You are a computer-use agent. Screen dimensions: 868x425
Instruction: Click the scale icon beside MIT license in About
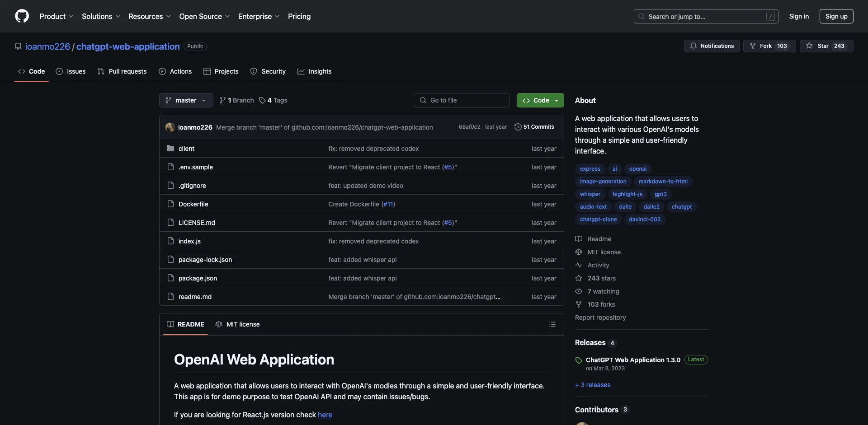(x=579, y=252)
